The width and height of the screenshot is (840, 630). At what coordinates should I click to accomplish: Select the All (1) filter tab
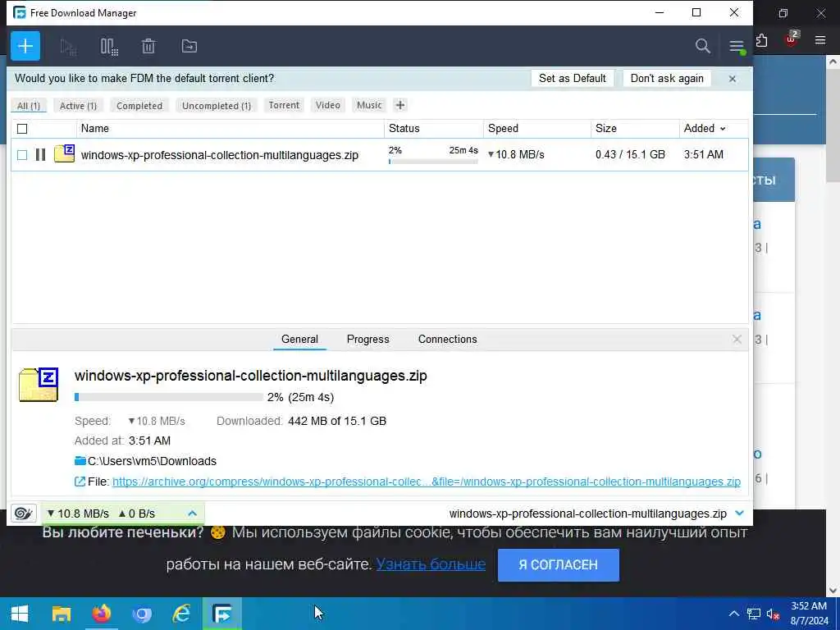click(29, 106)
